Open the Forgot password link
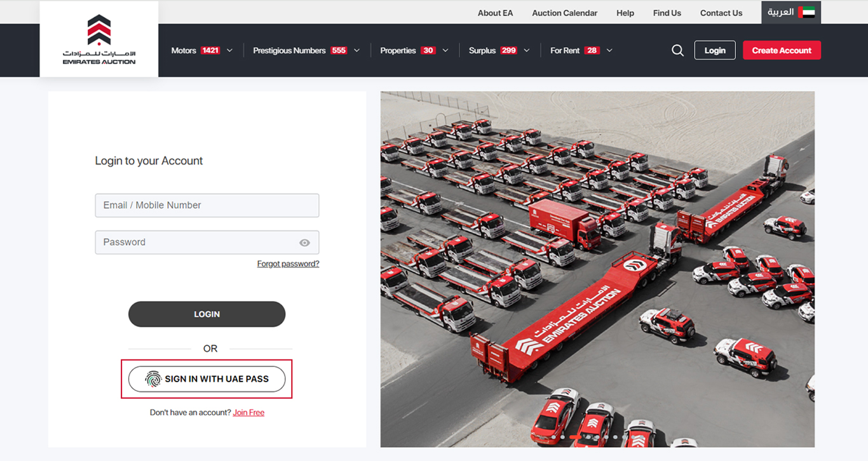This screenshot has height=461, width=868. (288, 264)
